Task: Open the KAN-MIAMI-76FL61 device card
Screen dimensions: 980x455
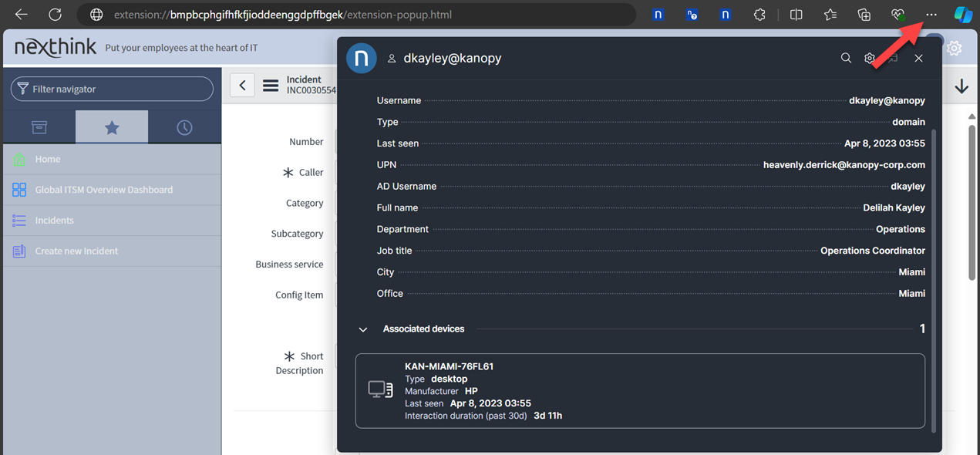Action: pyautogui.click(x=640, y=390)
